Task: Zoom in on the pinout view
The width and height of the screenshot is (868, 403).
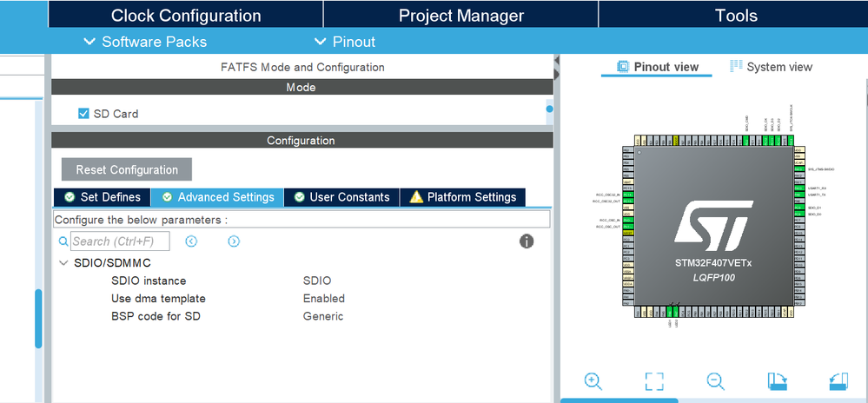Action: click(593, 381)
